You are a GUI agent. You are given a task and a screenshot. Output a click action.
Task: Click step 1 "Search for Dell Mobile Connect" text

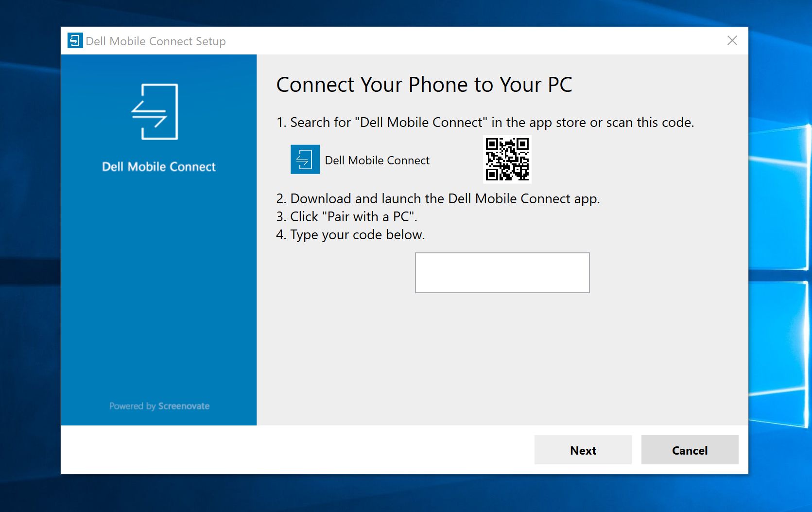(485, 123)
